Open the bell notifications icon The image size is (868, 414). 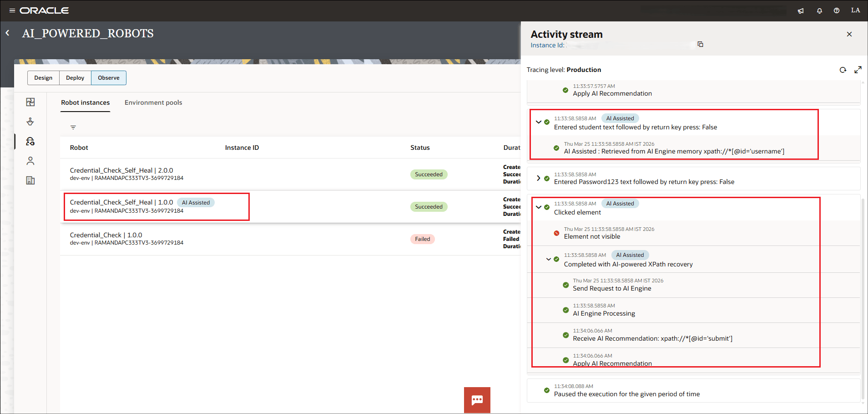click(819, 10)
